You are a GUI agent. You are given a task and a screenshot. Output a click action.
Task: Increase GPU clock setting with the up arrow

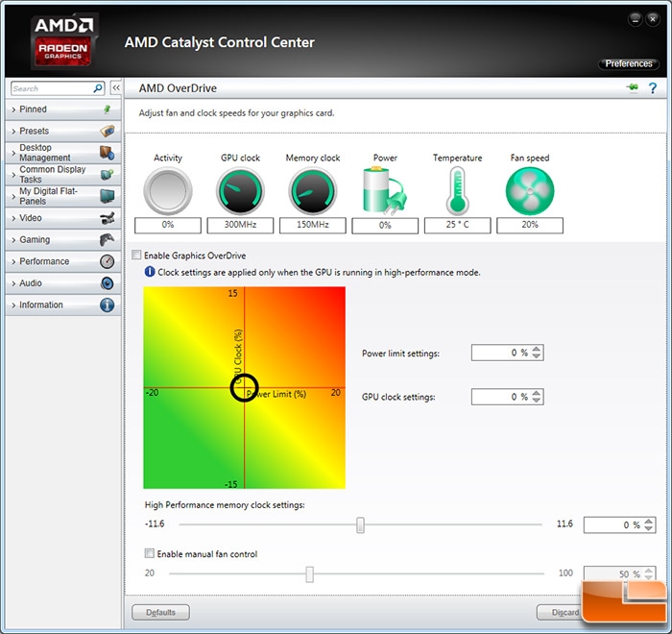coord(536,393)
